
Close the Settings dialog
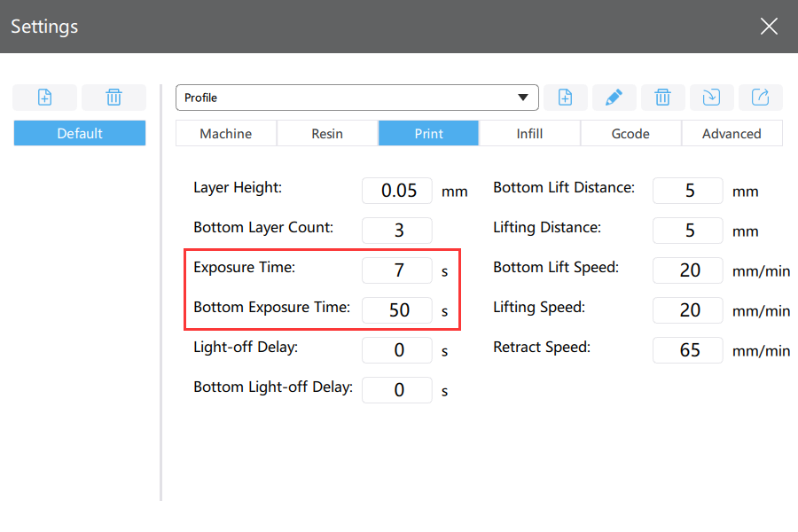click(769, 26)
